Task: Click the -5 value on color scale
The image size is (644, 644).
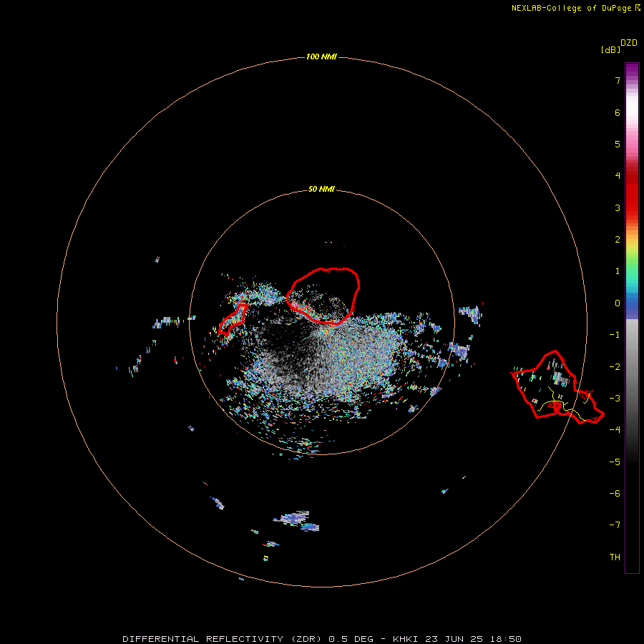Action: pyautogui.click(x=615, y=462)
